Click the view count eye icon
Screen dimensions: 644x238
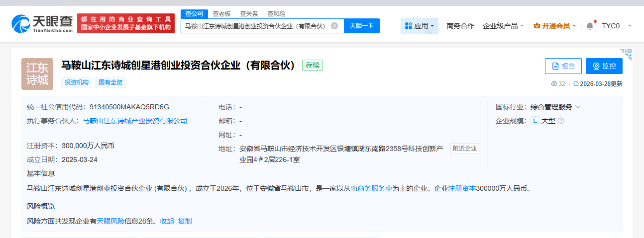pyautogui.click(x=554, y=84)
